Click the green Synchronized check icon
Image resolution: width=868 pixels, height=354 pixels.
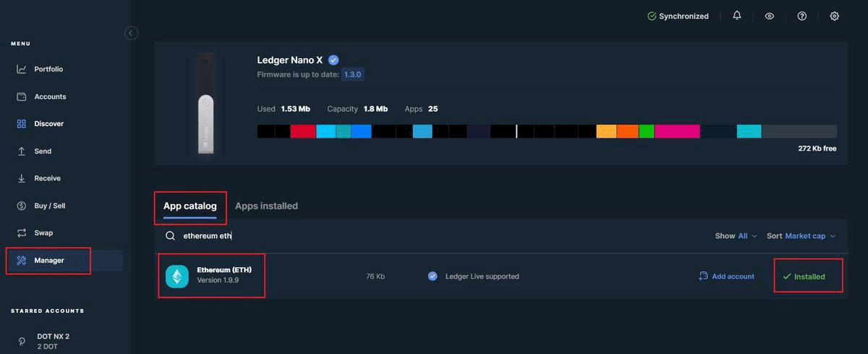[652, 16]
